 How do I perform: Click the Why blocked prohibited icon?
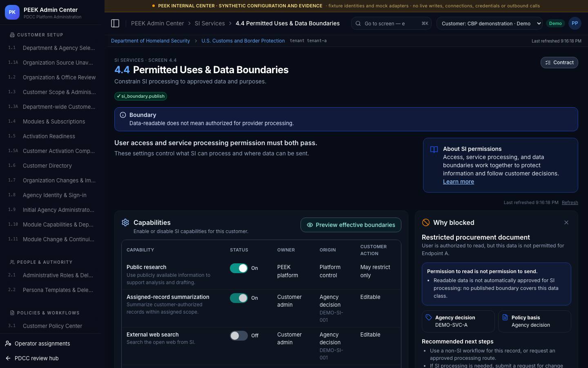pos(426,222)
